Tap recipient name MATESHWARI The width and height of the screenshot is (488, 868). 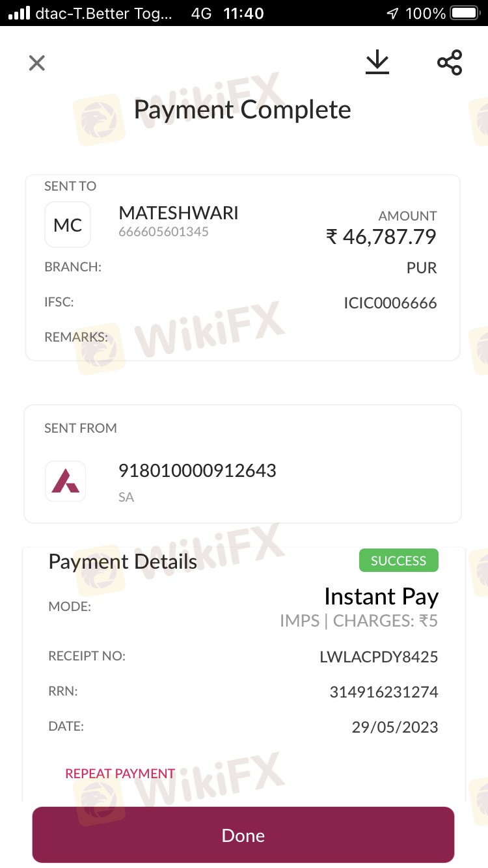coord(178,213)
